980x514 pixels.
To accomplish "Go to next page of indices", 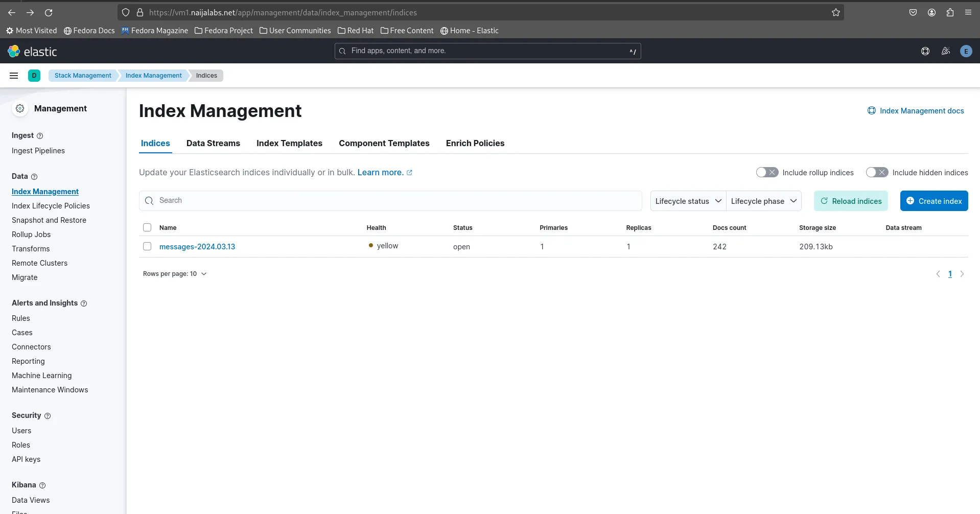I will 962,274.
